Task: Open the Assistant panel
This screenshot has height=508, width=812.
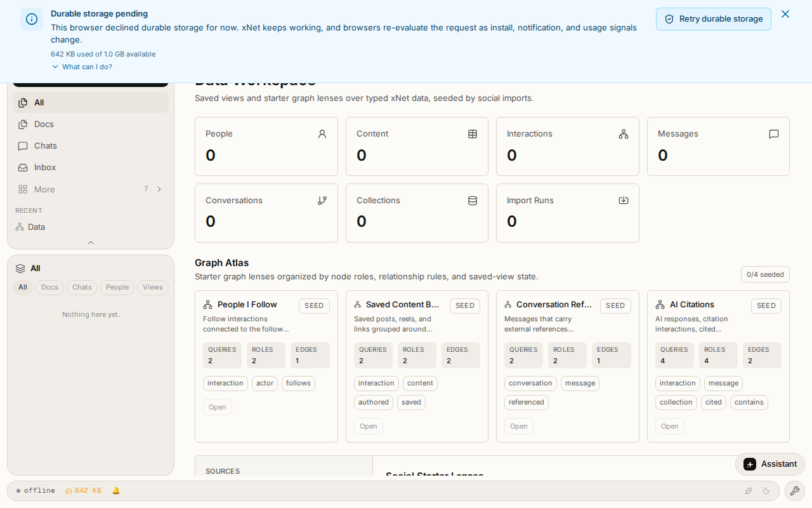Action: click(770, 464)
